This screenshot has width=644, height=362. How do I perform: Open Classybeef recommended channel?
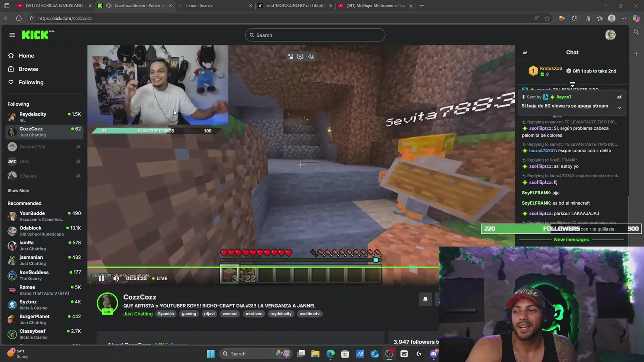[44, 334]
